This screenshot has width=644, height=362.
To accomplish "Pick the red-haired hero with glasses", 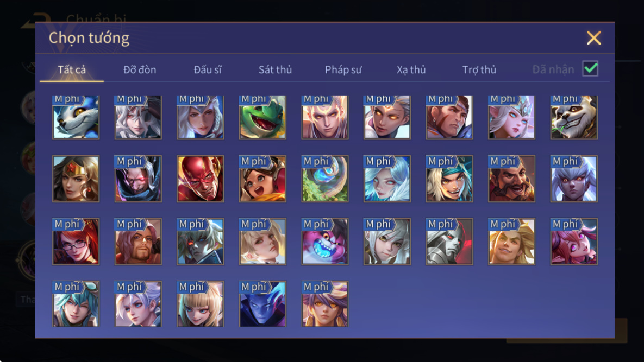I will [76, 242].
